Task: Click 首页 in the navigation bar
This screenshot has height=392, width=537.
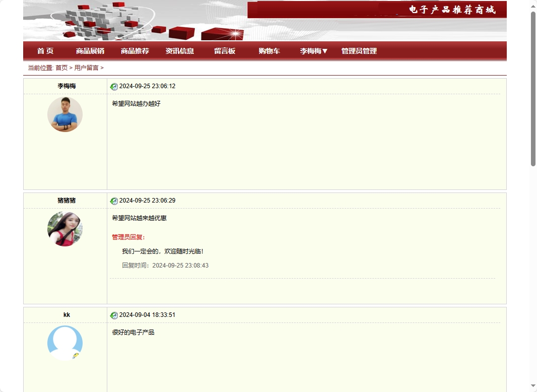Action: pyautogui.click(x=46, y=50)
